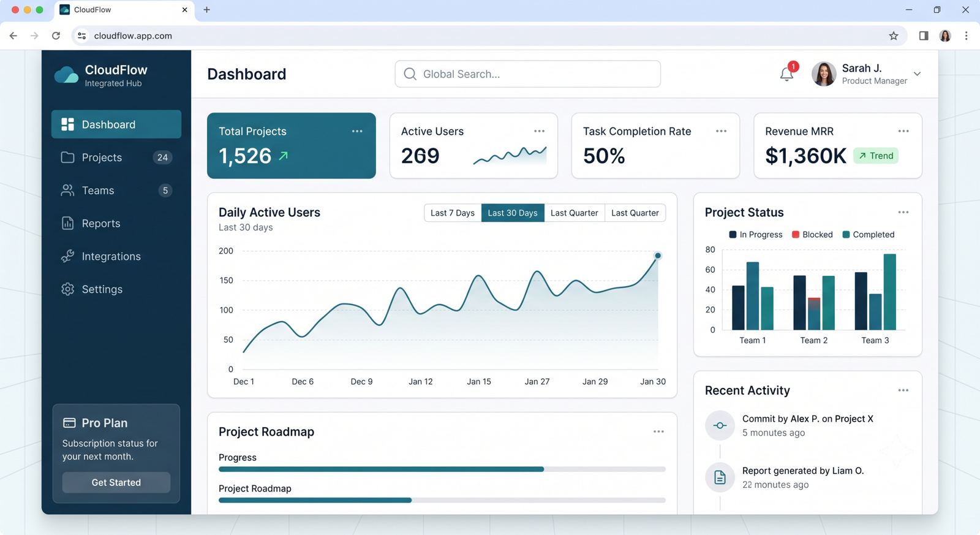Click Projects count badge 24

pos(162,157)
